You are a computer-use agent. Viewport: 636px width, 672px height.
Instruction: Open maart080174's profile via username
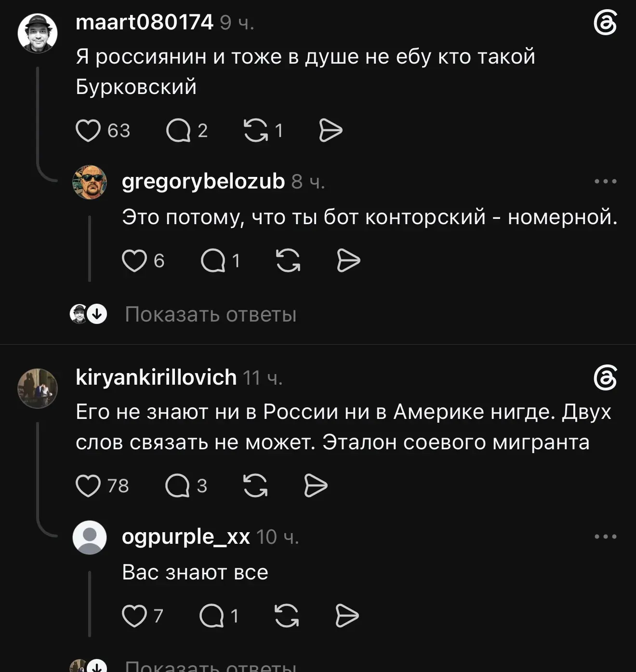(144, 22)
